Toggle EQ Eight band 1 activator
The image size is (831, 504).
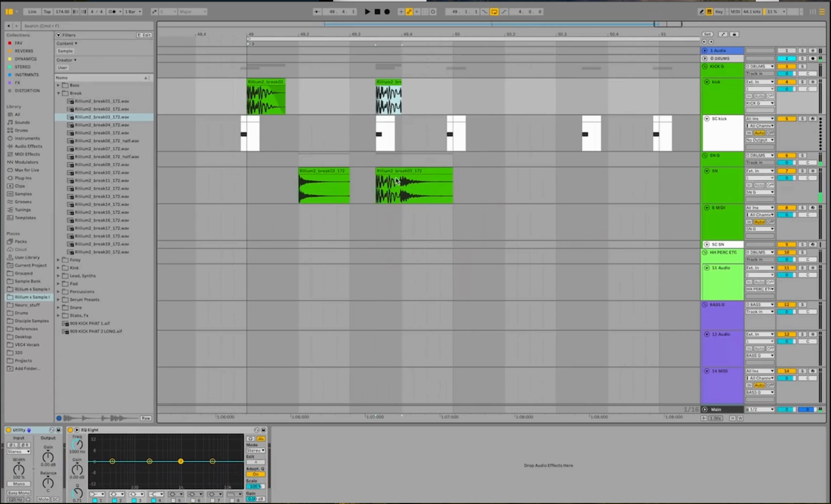95,500
